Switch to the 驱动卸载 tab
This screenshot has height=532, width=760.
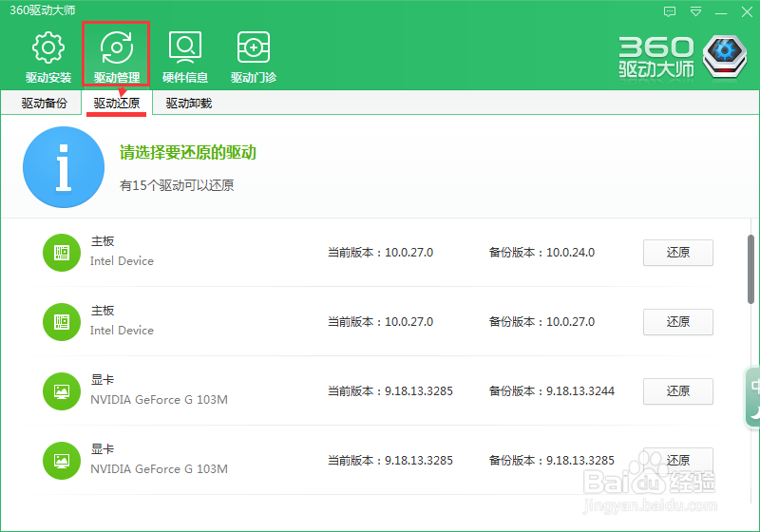188,104
